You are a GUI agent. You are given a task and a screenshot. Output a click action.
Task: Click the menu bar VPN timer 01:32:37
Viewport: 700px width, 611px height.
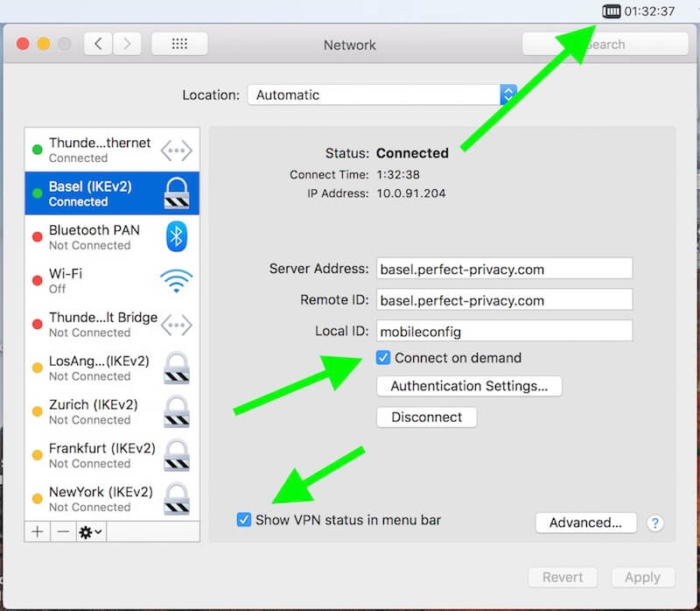coord(649,11)
